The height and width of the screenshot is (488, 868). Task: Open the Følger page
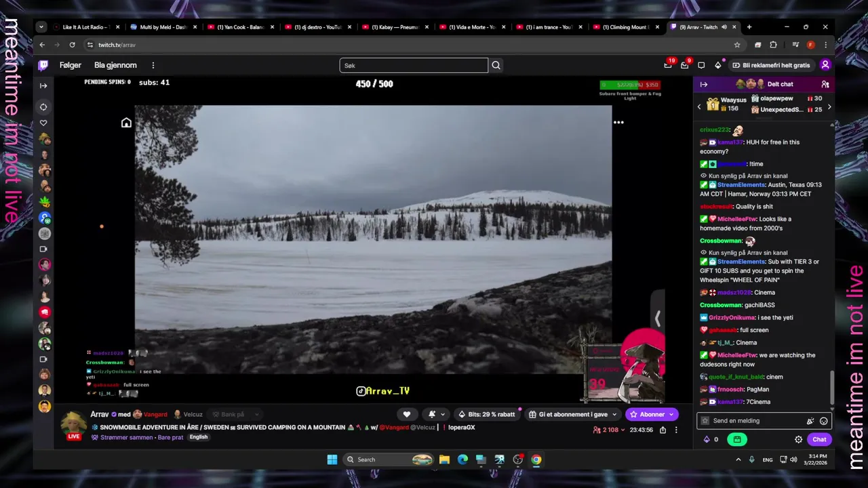coord(71,65)
